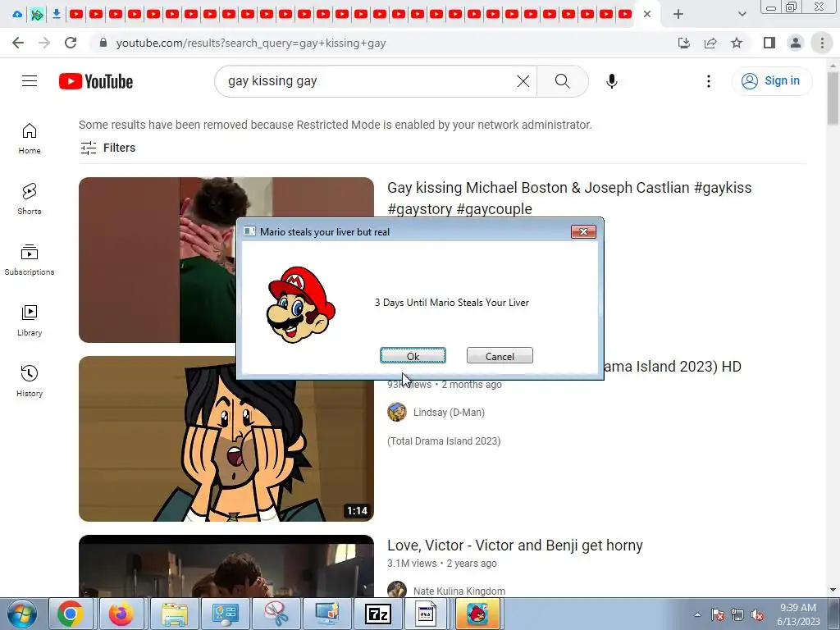Click the browser forward arrow

tap(44, 43)
